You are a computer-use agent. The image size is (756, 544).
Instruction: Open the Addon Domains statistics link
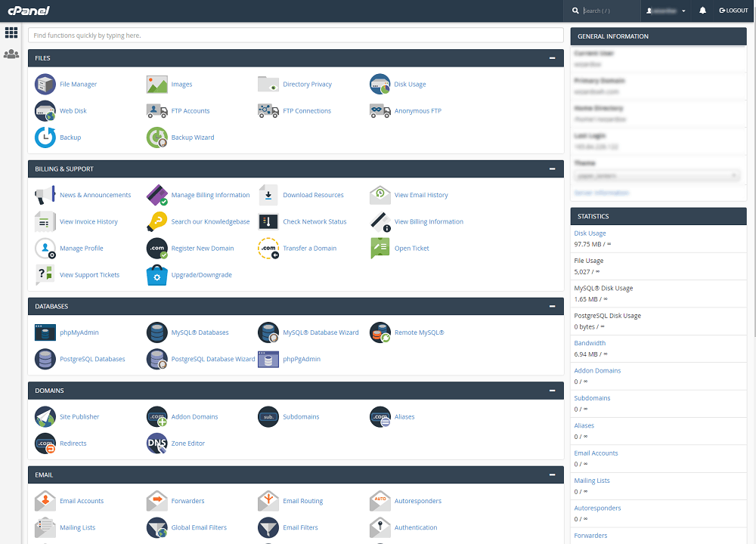coord(597,370)
